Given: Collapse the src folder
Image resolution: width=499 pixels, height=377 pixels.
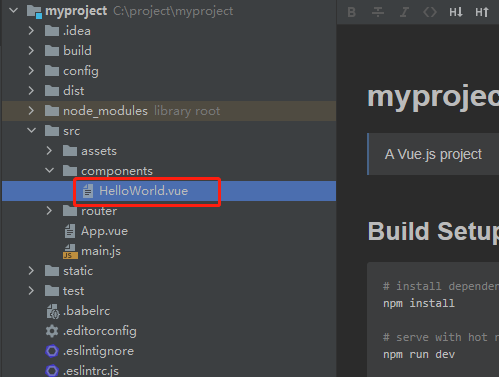Looking at the screenshot, I should [32, 130].
